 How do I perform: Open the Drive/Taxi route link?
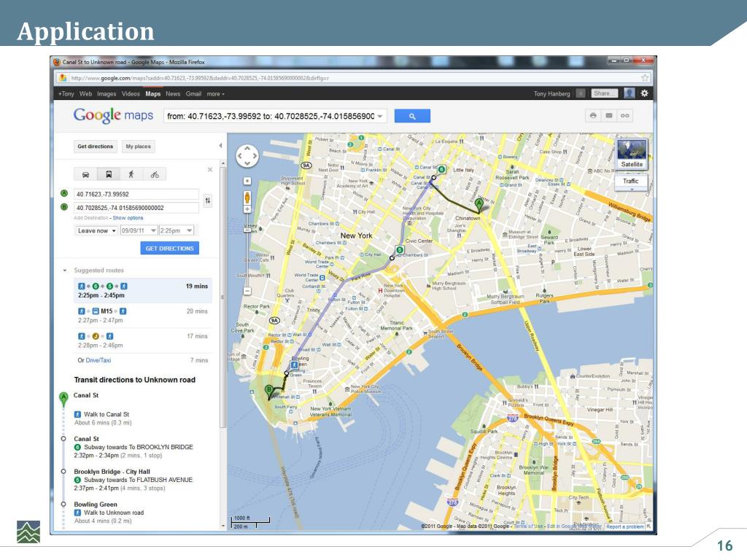point(98,360)
